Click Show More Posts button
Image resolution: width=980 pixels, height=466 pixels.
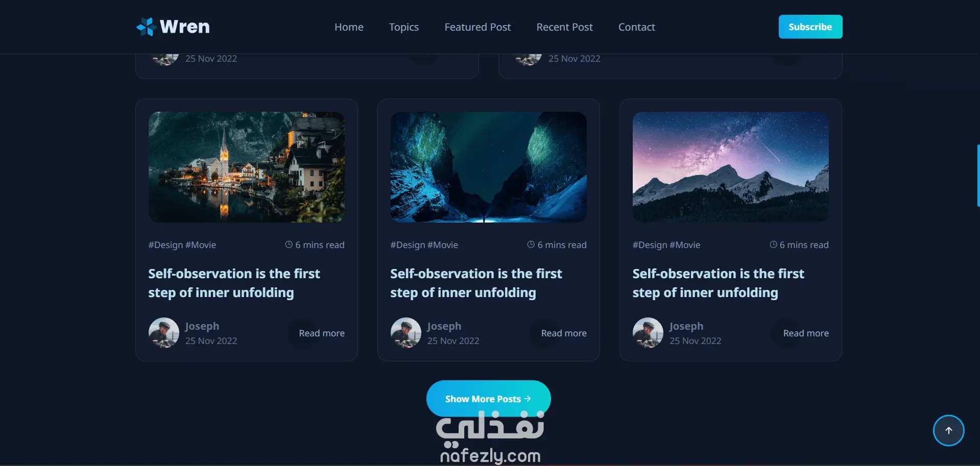click(488, 399)
